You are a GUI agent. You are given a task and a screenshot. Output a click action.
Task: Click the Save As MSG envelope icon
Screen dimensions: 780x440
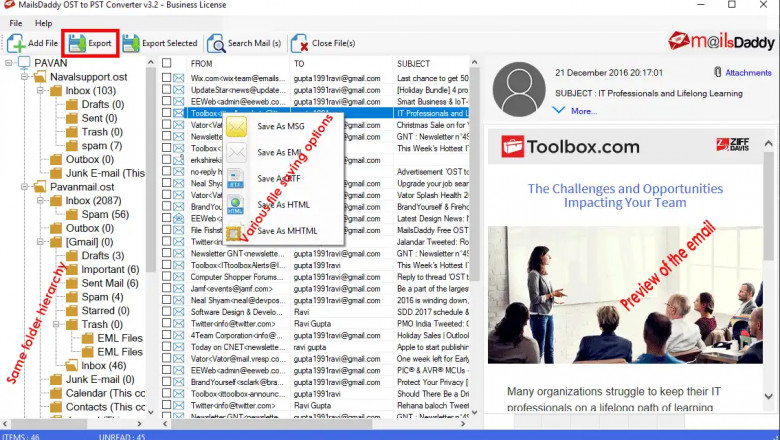click(x=236, y=127)
